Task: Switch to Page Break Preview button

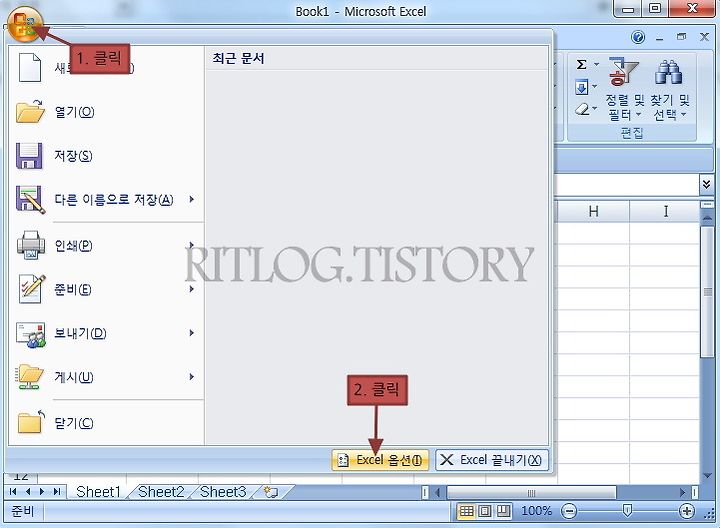Action: click(503, 511)
